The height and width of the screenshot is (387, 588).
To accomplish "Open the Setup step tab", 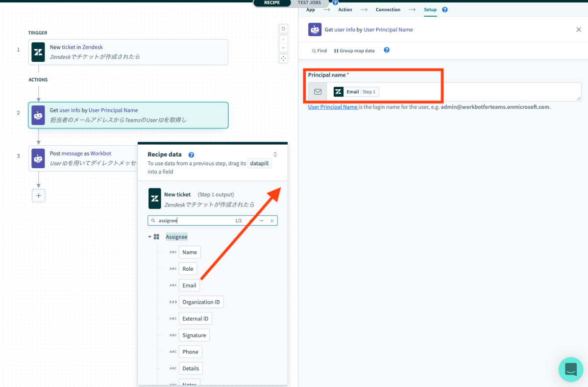I will click(430, 10).
